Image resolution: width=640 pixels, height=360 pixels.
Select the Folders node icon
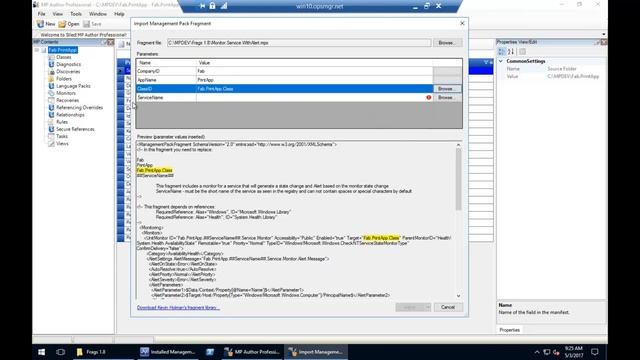pos(51,79)
